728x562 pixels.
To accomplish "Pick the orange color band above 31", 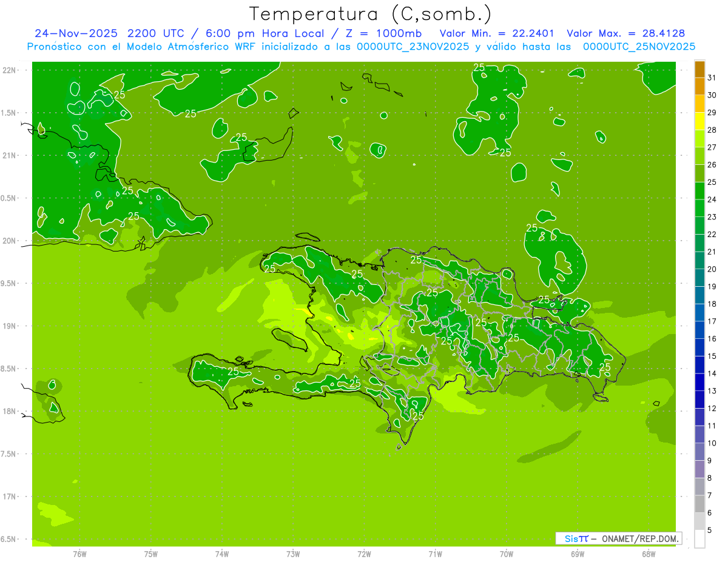I will tap(699, 69).
